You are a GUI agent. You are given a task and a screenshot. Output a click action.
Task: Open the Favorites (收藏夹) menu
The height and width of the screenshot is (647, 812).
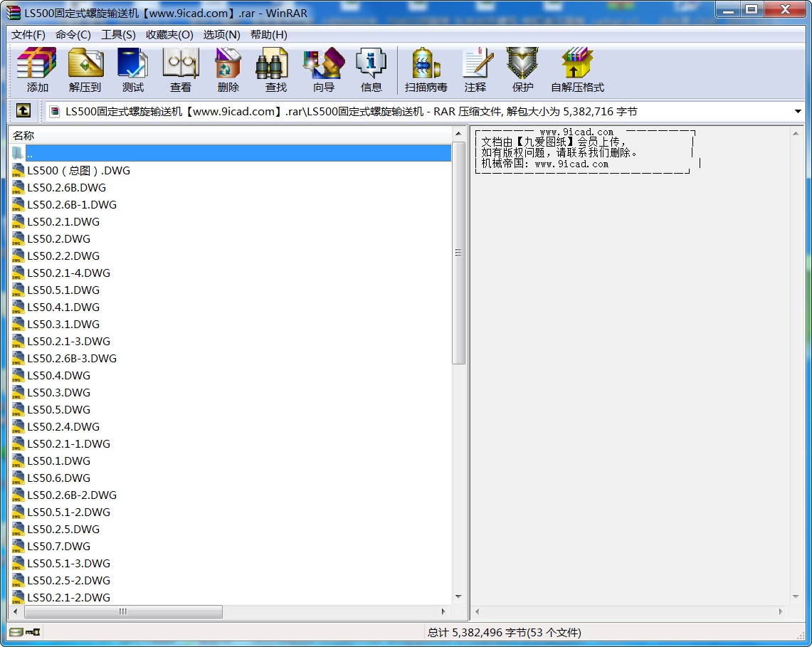coord(169,35)
